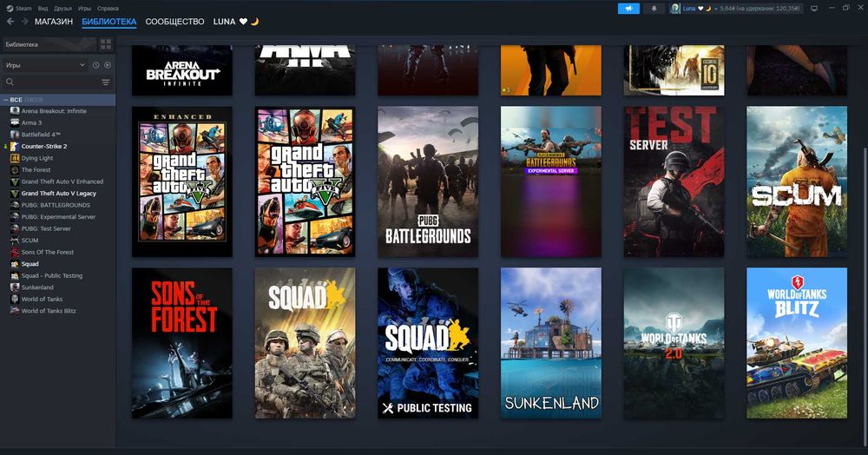Select Grand Theft Auto V Legacy in list
The height and width of the screenshot is (455, 868).
[x=59, y=193]
